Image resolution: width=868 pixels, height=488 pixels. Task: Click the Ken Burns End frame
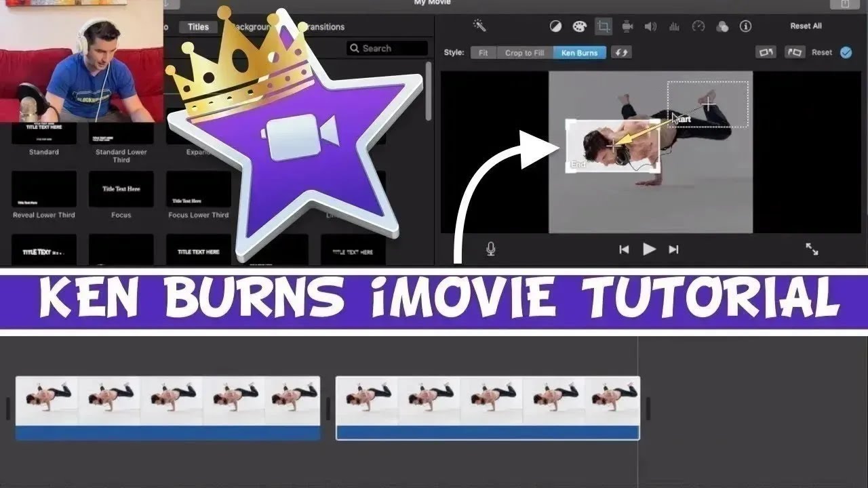pyautogui.click(x=613, y=146)
